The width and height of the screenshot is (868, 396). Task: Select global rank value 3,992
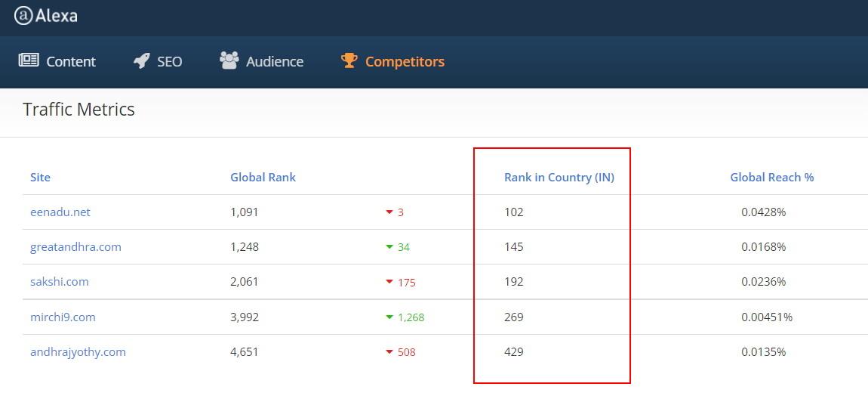245,317
